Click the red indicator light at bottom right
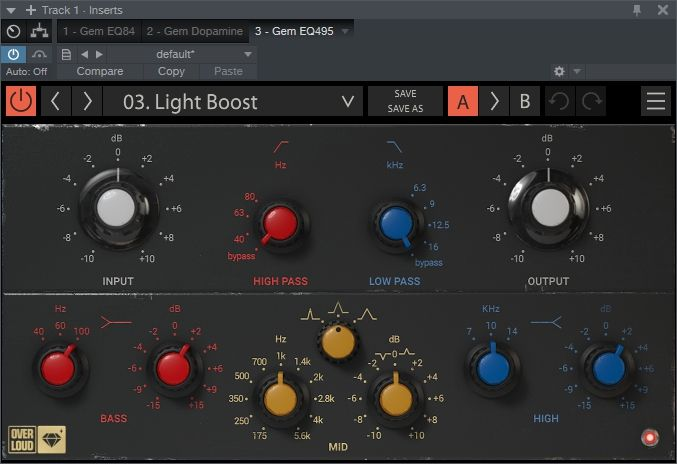This screenshot has height=464, width=677. click(x=650, y=438)
